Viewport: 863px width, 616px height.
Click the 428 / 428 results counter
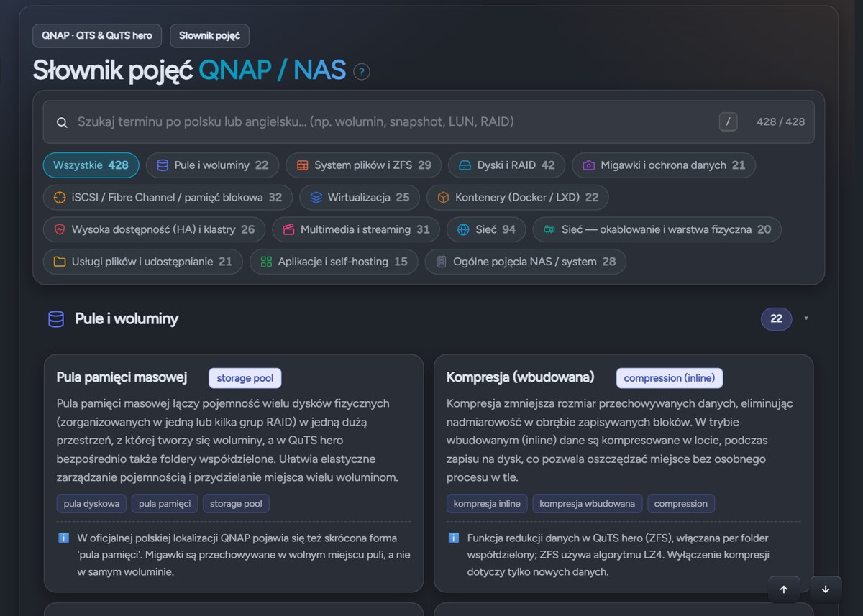click(x=781, y=122)
